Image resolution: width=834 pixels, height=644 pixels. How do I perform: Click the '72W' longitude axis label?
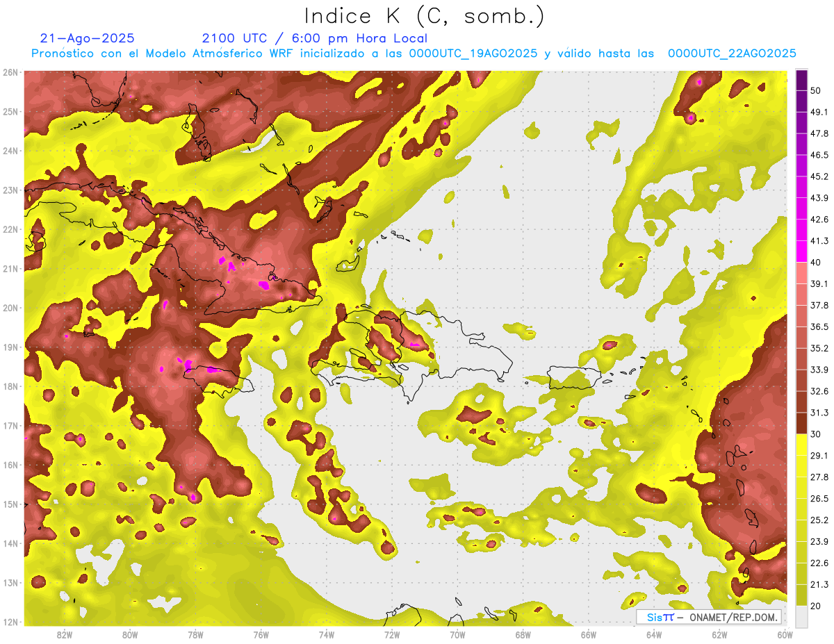coord(392,634)
